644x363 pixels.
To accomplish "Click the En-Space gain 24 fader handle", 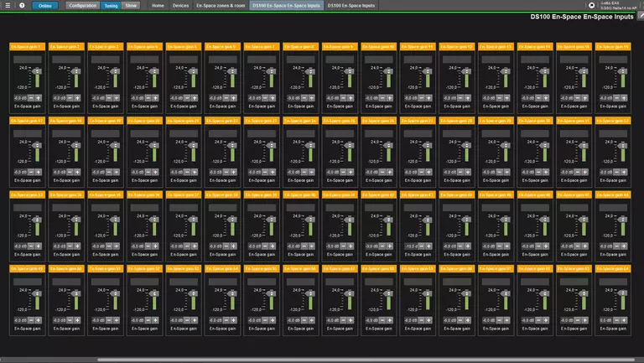I will (310, 145).
